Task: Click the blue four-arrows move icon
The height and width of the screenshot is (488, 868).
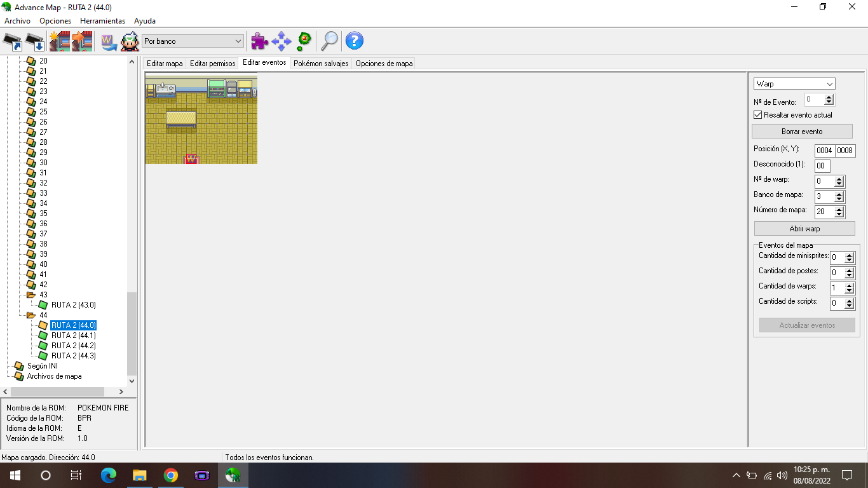Action: (281, 41)
